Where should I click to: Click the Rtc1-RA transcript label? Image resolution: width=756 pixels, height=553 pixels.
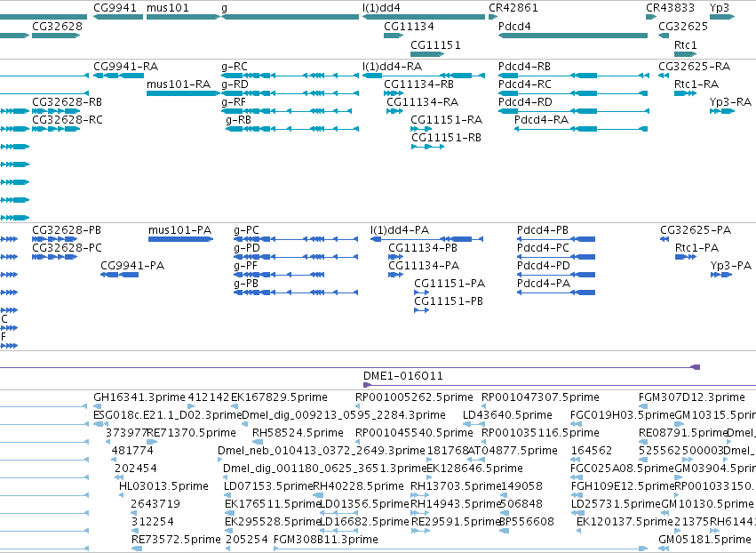tap(696, 84)
